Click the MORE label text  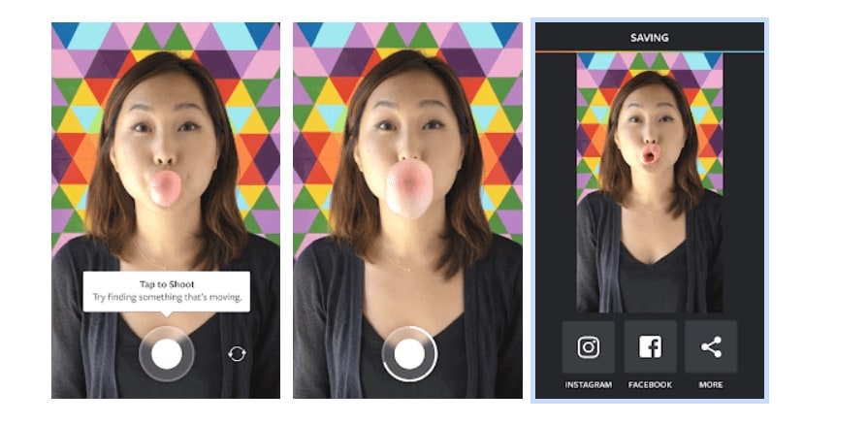(711, 384)
